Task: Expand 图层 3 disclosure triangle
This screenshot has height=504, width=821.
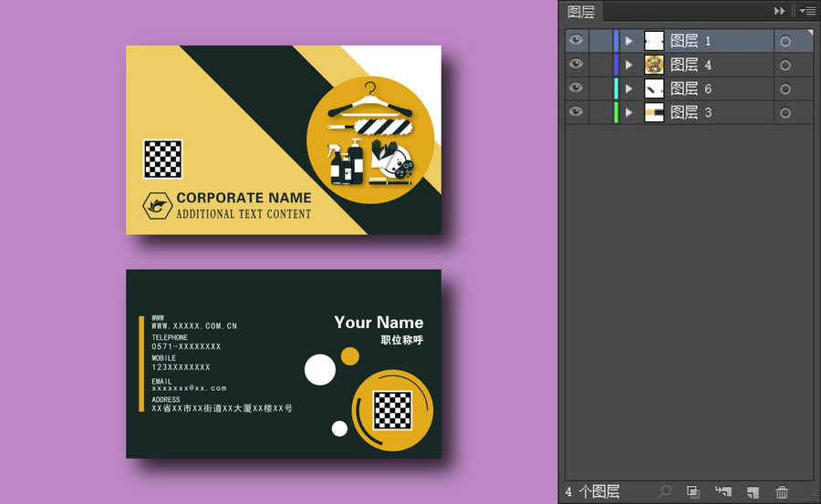Action: click(629, 112)
